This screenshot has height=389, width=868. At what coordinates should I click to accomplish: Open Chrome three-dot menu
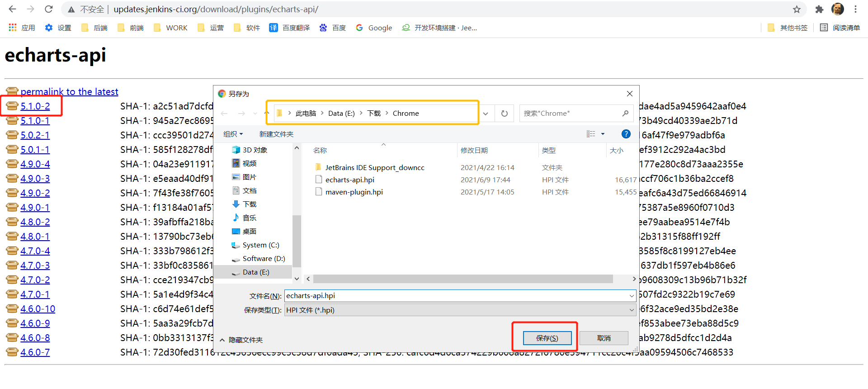click(x=855, y=9)
